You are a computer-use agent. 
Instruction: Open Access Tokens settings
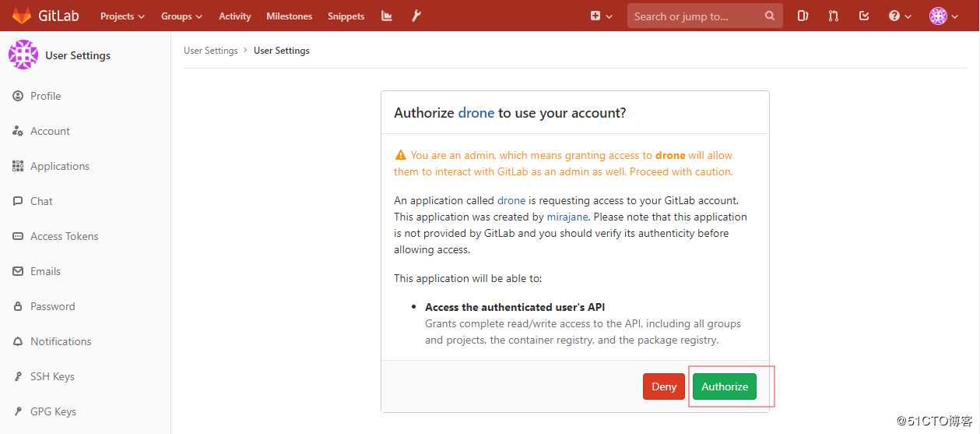click(65, 236)
